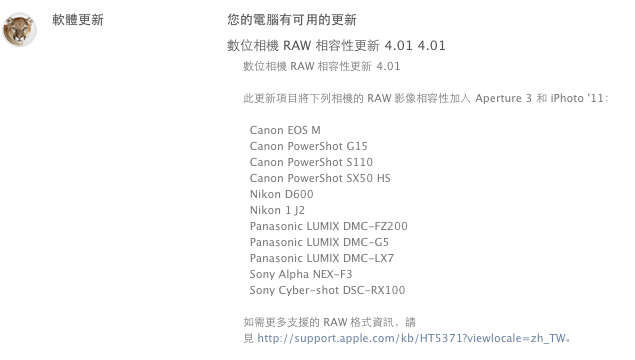The width and height of the screenshot is (635, 360).
Task: Click the 軟體更新 title label
Action: click(x=78, y=19)
